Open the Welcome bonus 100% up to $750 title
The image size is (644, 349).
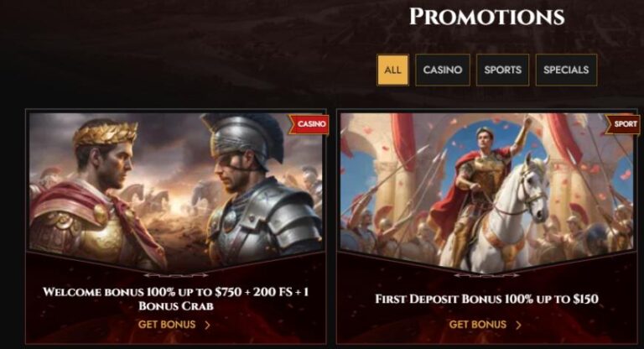(x=176, y=299)
